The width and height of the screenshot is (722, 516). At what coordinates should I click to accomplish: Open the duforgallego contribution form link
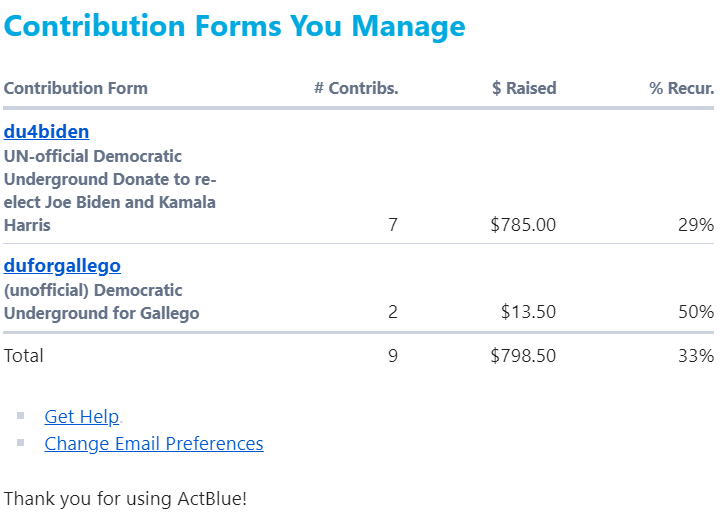tap(62, 266)
